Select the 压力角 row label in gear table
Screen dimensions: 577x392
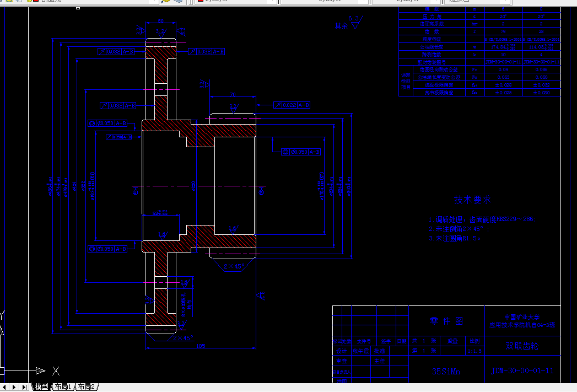[x=432, y=17]
